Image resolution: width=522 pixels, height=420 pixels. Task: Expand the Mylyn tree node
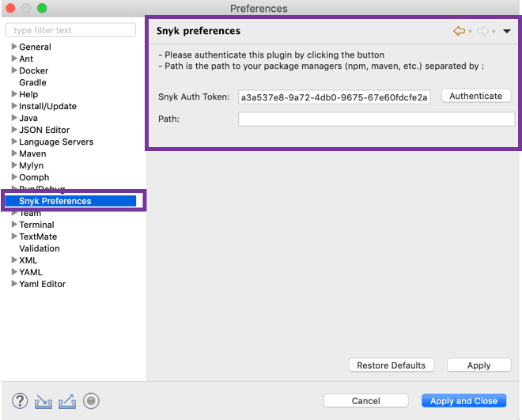pyautogui.click(x=14, y=165)
